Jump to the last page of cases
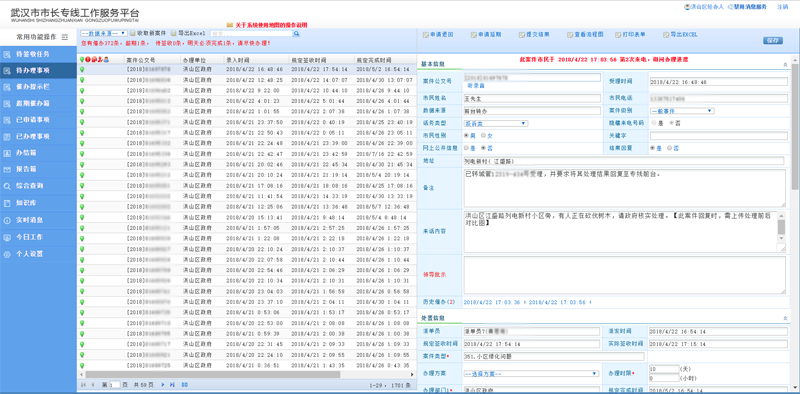The image size is (800, 394). pos(172,384)
